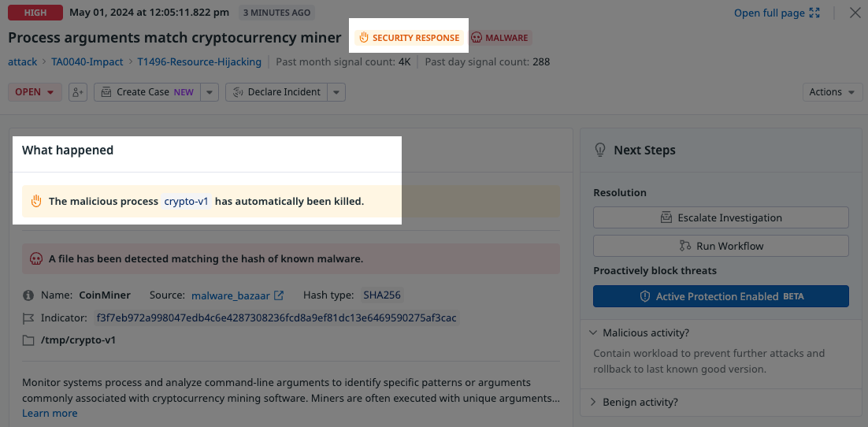This screenshot has height=427, width=868.
Task: Click the skull icon in MALWARE tag
Action: coord(476,38)
